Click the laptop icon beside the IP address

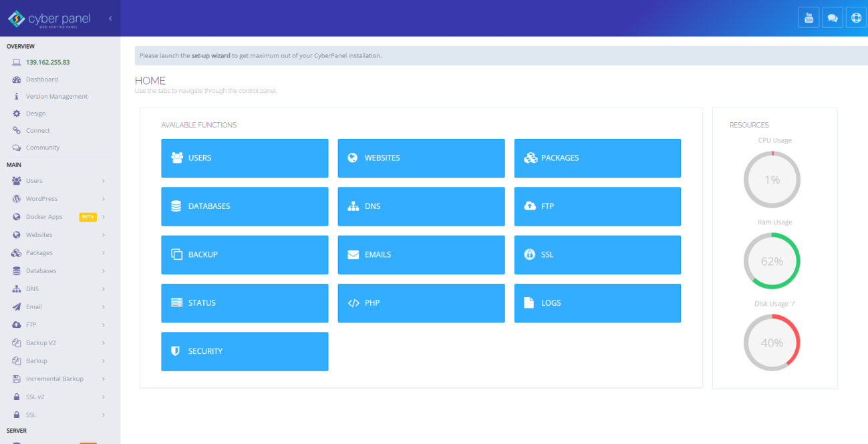click(x=17, y=62)
